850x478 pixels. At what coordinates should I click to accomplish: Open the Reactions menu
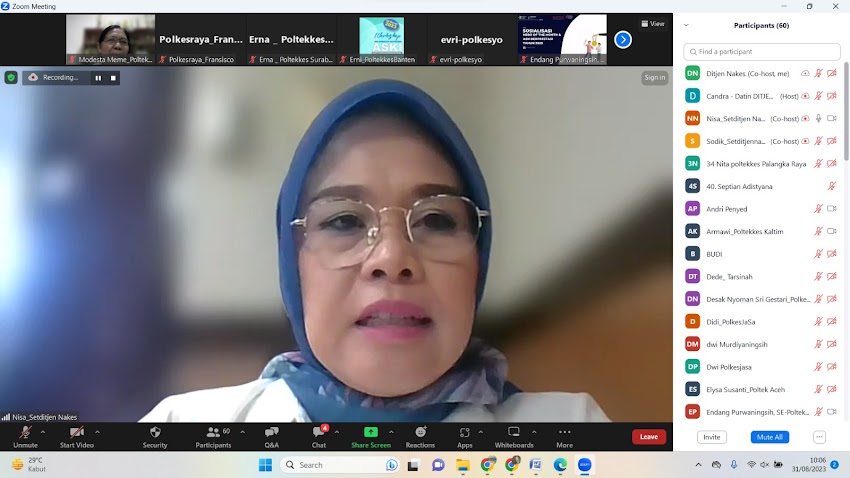pos(420,437)
